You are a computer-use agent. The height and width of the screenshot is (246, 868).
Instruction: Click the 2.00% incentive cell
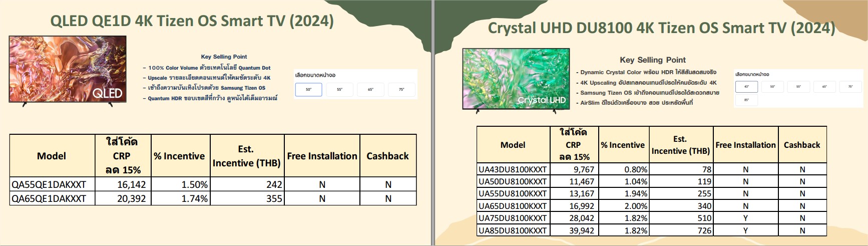point(624,206)
